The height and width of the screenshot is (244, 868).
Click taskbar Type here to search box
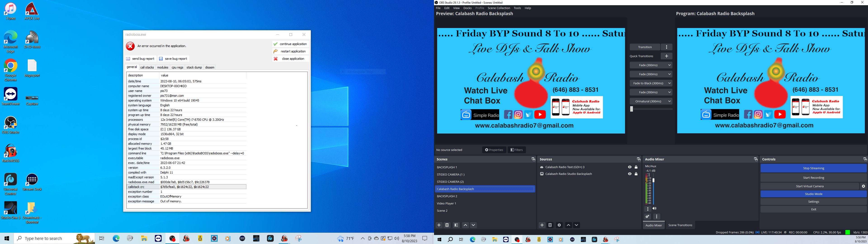click(x=54, y=239)
